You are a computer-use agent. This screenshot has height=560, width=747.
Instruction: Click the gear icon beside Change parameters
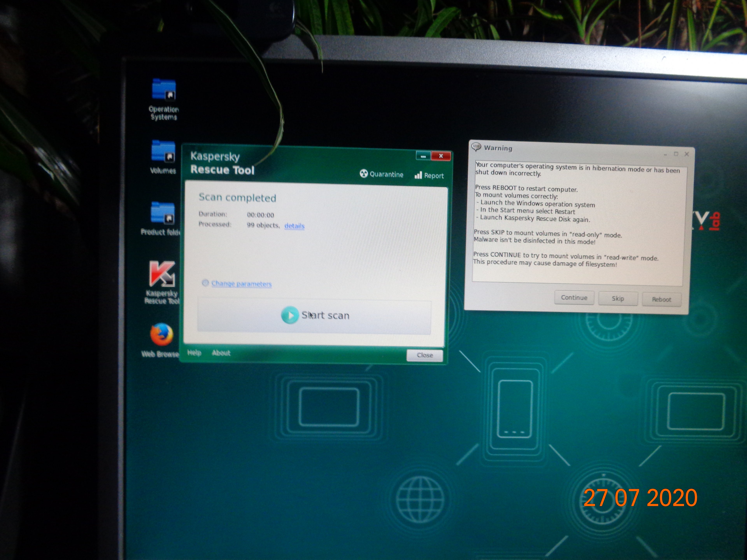pyautogui.click(x=205, y=283)
